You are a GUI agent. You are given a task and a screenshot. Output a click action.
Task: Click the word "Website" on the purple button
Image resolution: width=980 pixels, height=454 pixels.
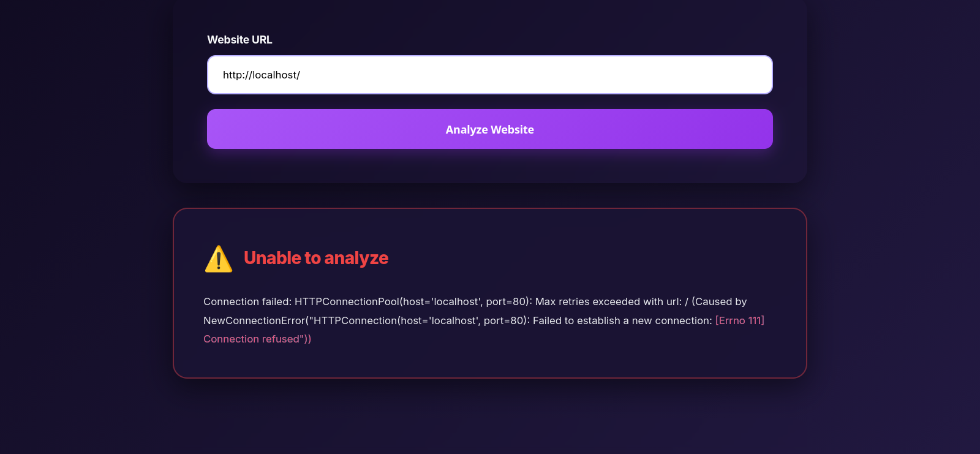(512, 129)
